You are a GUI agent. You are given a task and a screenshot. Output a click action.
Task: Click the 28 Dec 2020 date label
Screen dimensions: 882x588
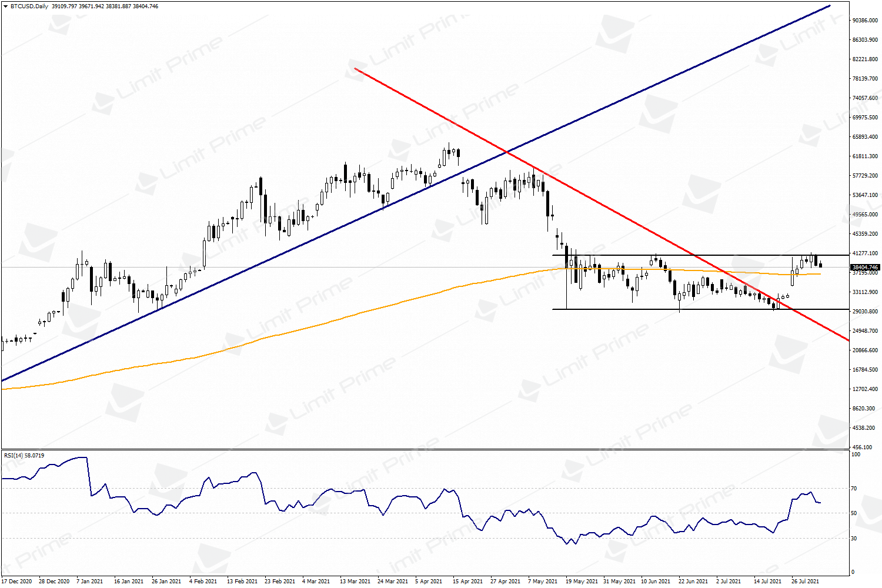tap(54, 582)
